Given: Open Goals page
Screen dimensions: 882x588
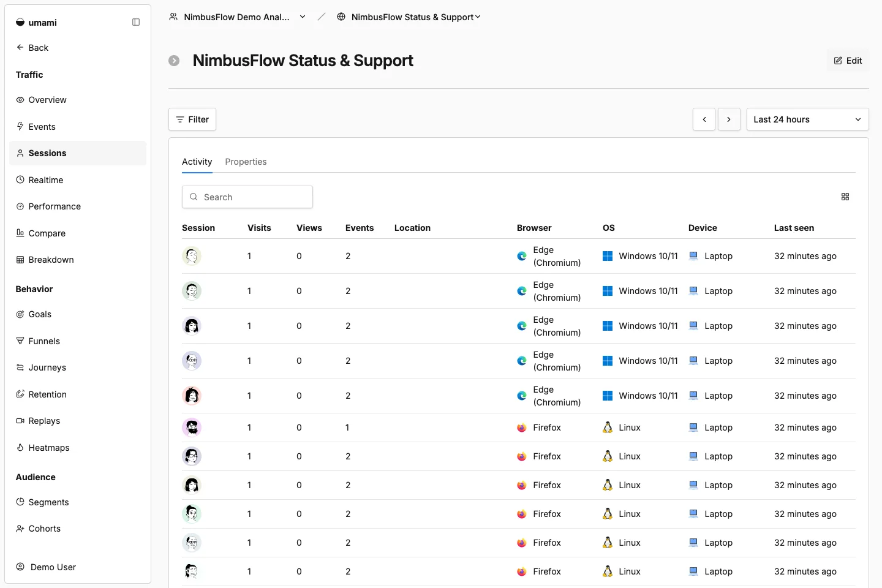Looking at the screenshot, I should pos(78,314).
